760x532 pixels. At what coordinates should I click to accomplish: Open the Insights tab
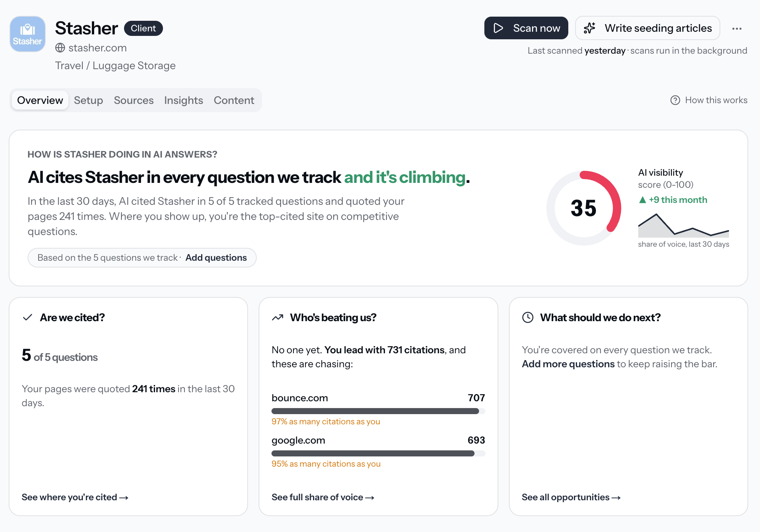[x=184, y=100]
